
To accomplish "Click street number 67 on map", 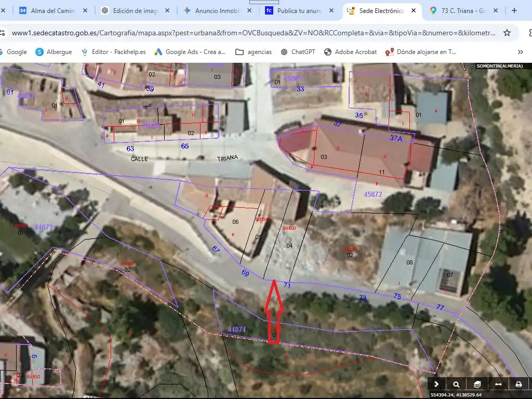I will coord(216,249).
